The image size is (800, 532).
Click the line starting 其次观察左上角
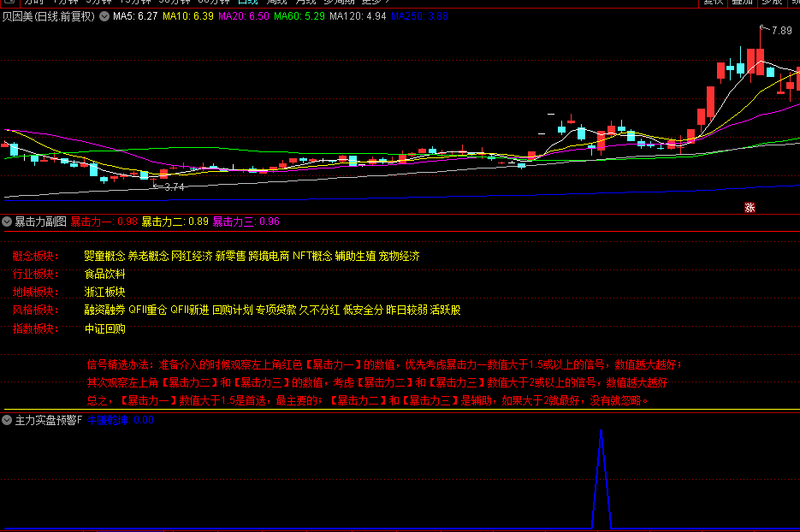[x=377, y=382]
